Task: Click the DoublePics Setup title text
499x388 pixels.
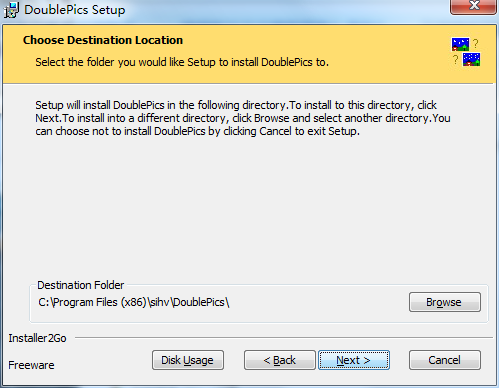Action: (x=75, y=10)
